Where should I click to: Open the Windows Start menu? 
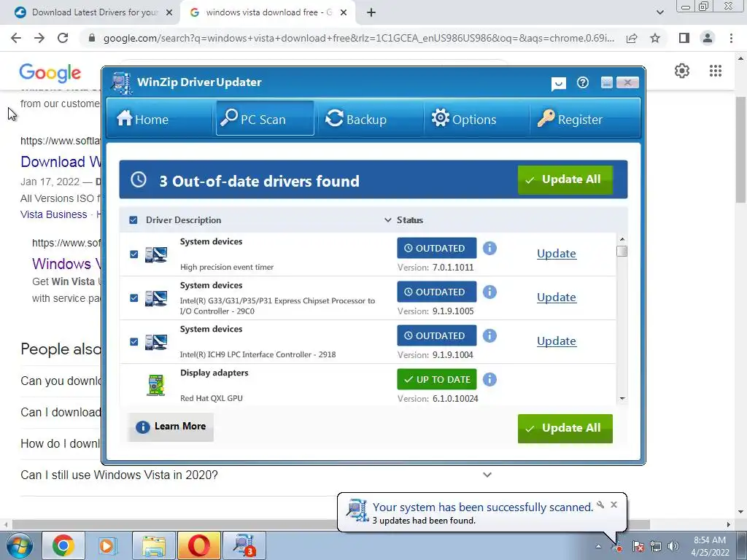tap(19, 545)
